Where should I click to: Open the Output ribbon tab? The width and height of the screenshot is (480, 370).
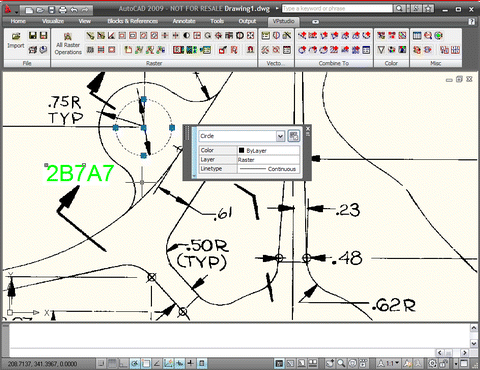pyautogui.click(x=247, y=21)
